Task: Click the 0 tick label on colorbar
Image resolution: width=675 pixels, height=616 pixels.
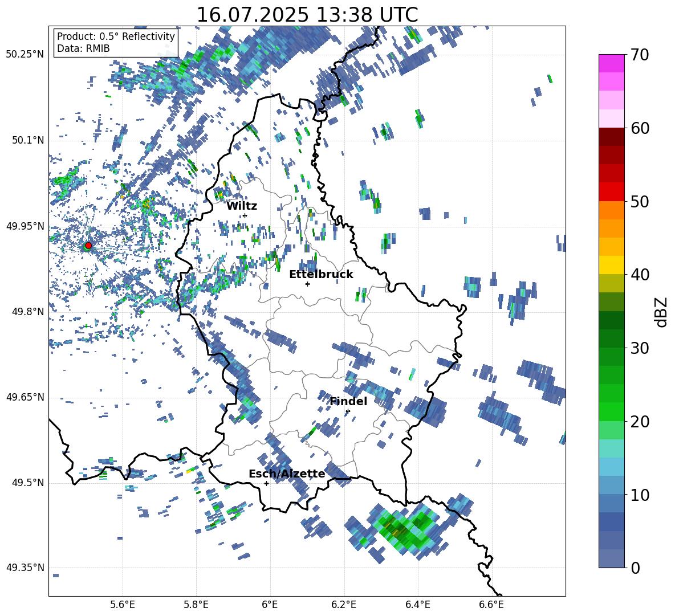Action: (635, 568)
